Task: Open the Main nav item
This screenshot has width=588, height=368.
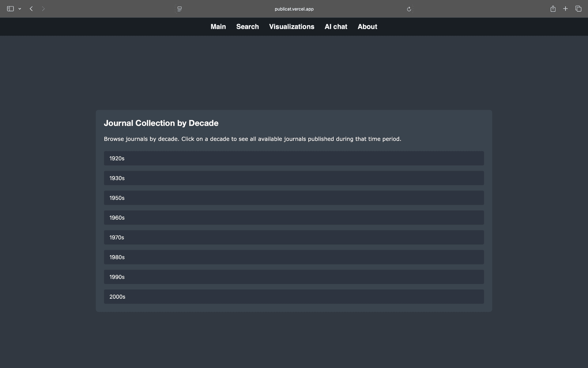Action: click(x=218, y=27)
